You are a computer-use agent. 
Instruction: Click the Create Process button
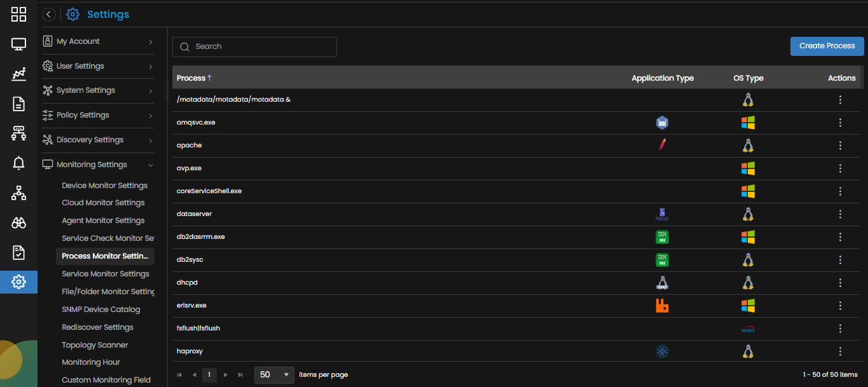[827, 46]
